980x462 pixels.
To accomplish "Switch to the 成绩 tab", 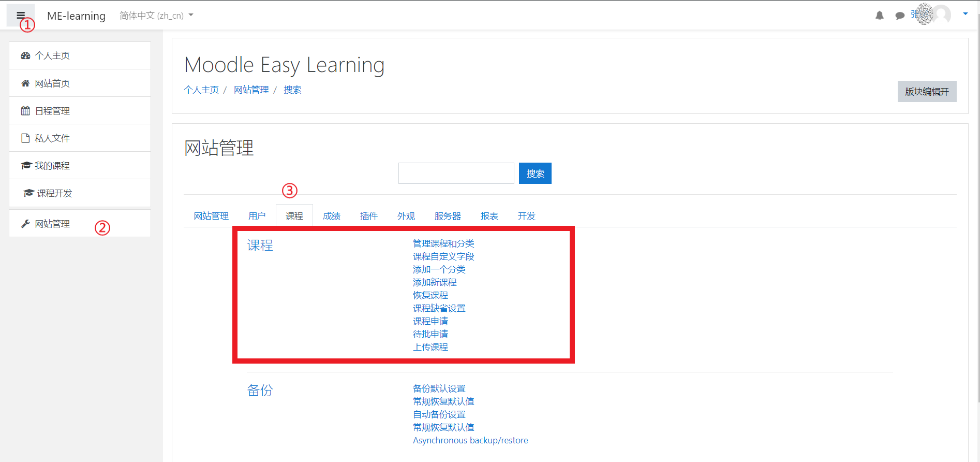I will point(332,216).
